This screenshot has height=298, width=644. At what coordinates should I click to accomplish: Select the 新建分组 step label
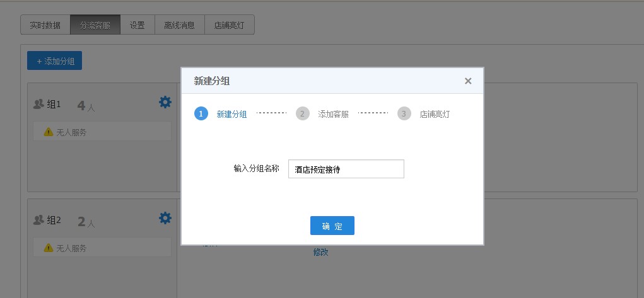click(231, 114)
